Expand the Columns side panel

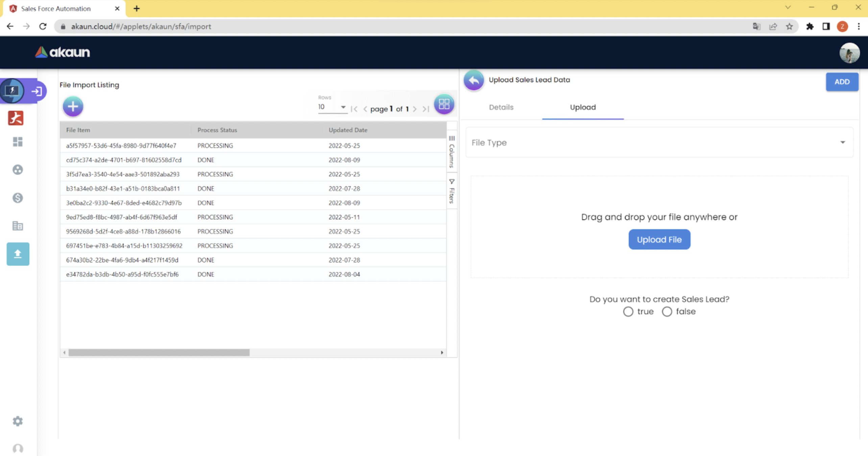(x=452, y=152)
